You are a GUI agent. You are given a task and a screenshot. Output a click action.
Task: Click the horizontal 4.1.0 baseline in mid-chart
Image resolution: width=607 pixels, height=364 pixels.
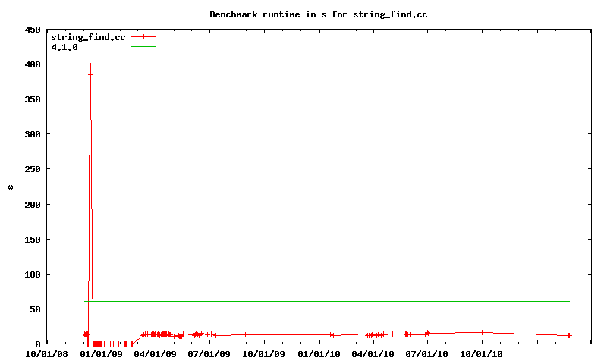tap(326, 301)
